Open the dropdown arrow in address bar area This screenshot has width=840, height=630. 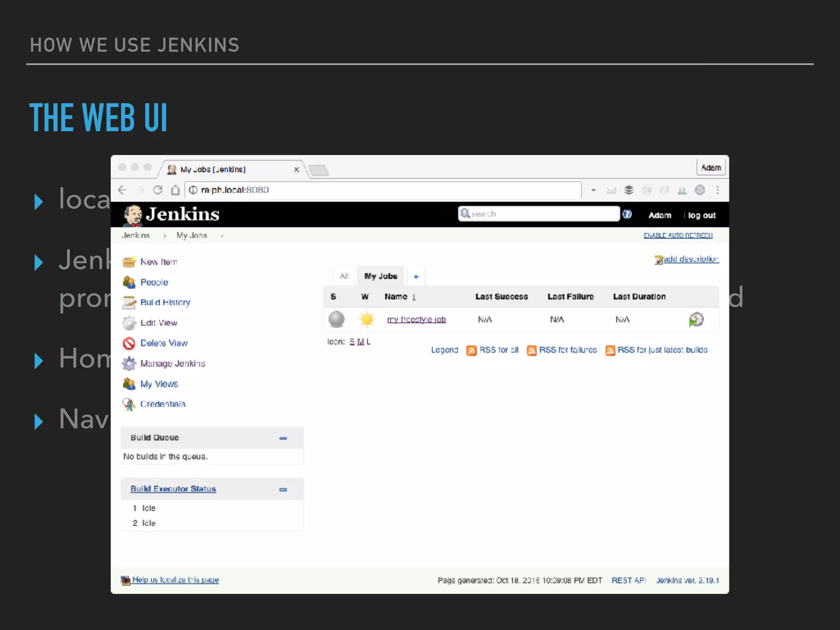(x=593, y=190)
